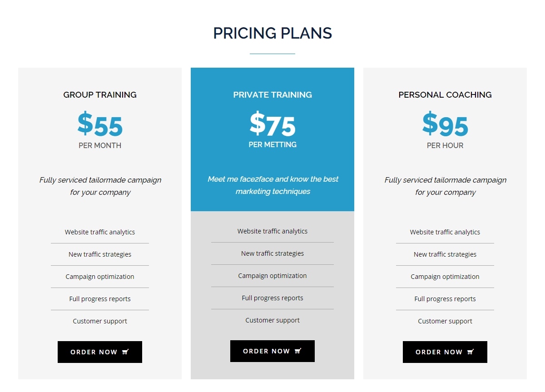Click cart icon in Personal Coaching order button
This screenshot has width=545, height=392.
pos(471,352)
